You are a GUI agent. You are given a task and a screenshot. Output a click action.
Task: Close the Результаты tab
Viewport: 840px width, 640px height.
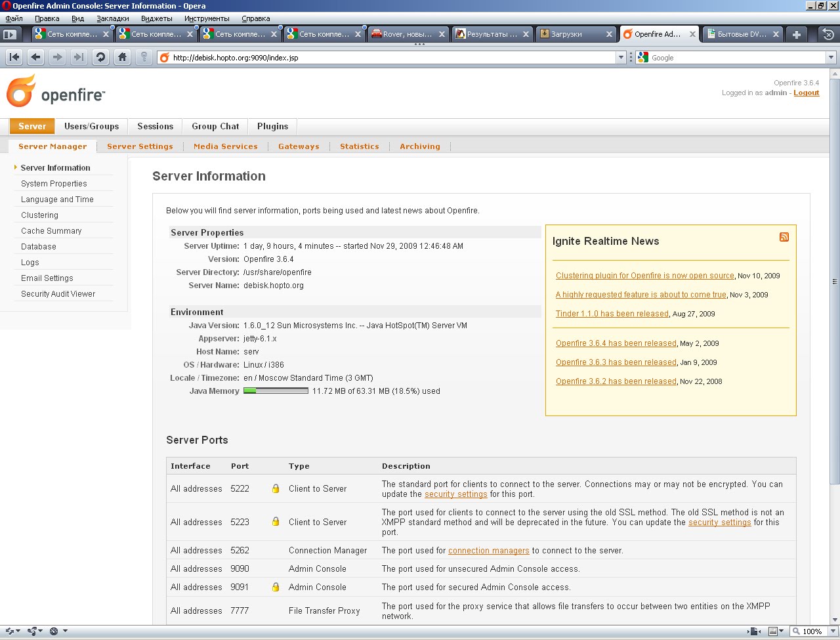pos(526,34)
